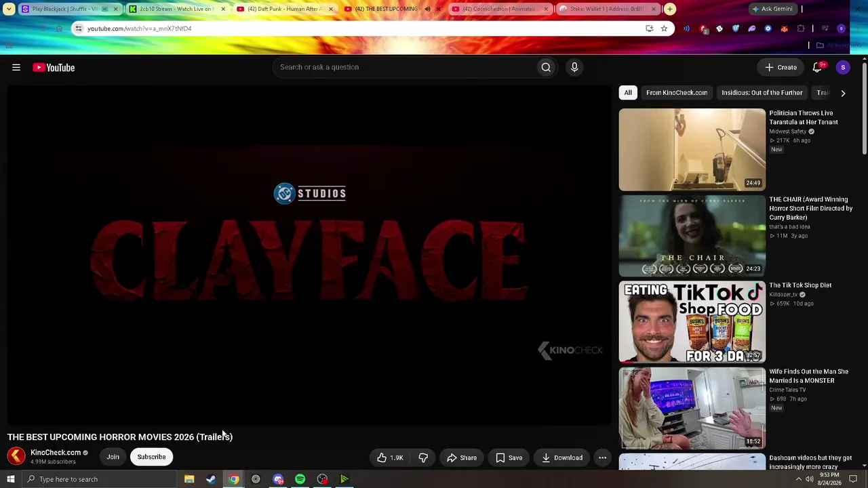Switch to Stake Wallet tab
The width and height of the screenshot is (868, 488).
point(607,9)
